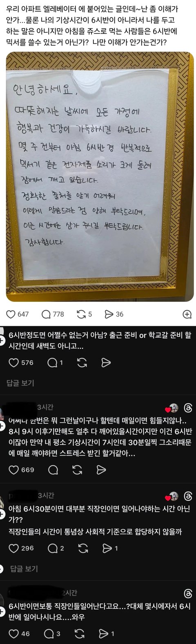Repost the post showing 5 reposts
Viewport: 196px width, 644px height.
pos(81,314)
